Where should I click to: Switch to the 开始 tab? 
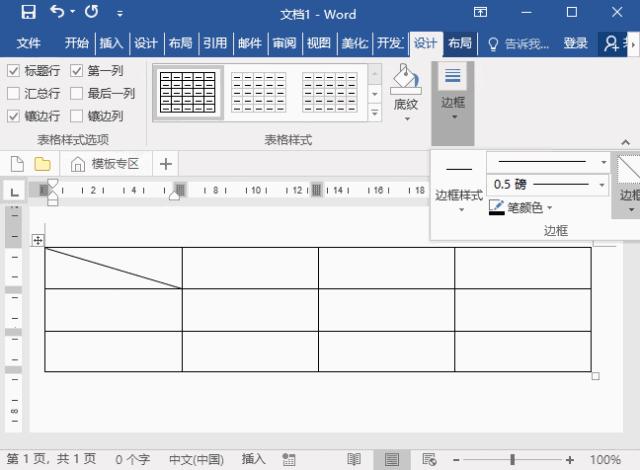tap(76, 43)
